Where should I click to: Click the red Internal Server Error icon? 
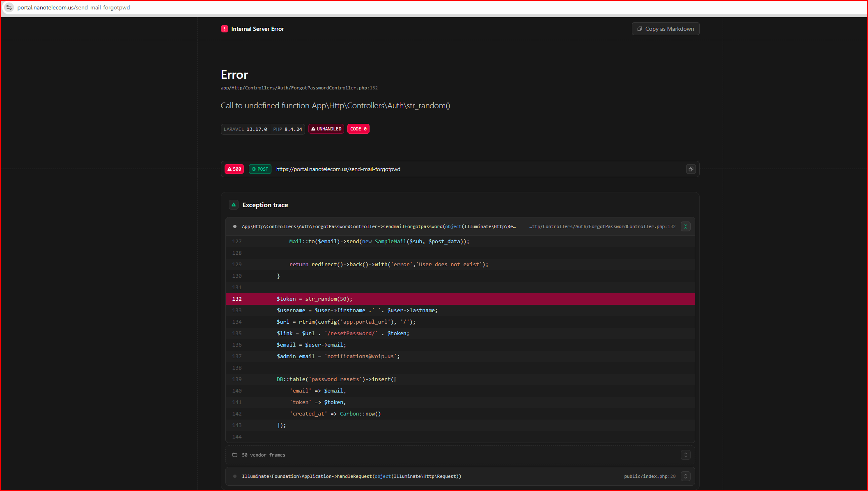click(x=225, y=29)
